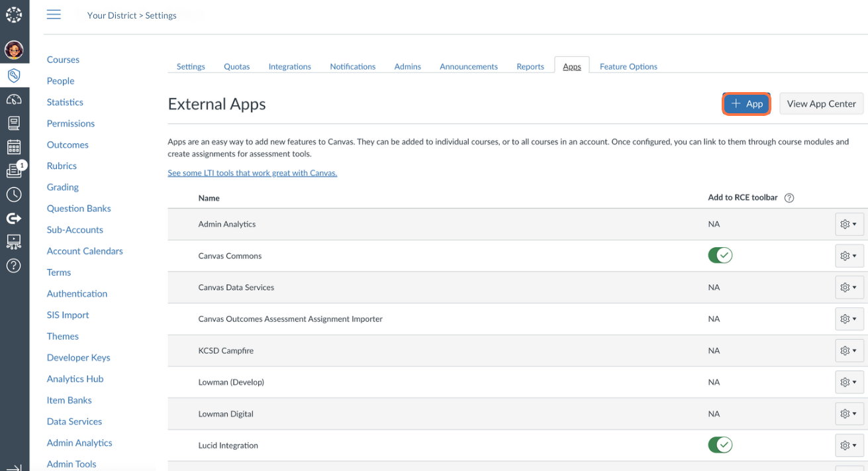The width and height of the screenshot is (868, 471).
Task: Open Developer Keys in the sidebar
Action: coord(78,357)
